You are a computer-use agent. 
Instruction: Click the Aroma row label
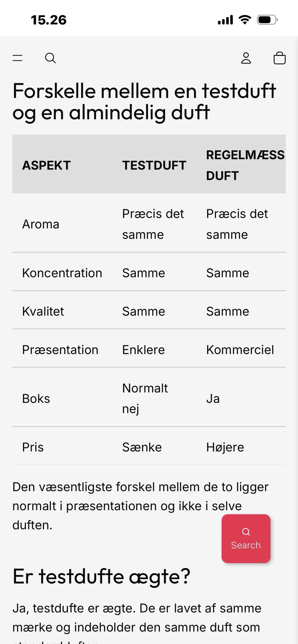pyautogui.click(x=41, y=224)
